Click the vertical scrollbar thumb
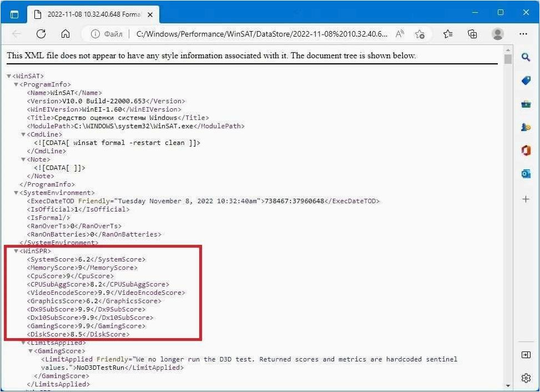The image size is (540, 392). tap(508, 59)
